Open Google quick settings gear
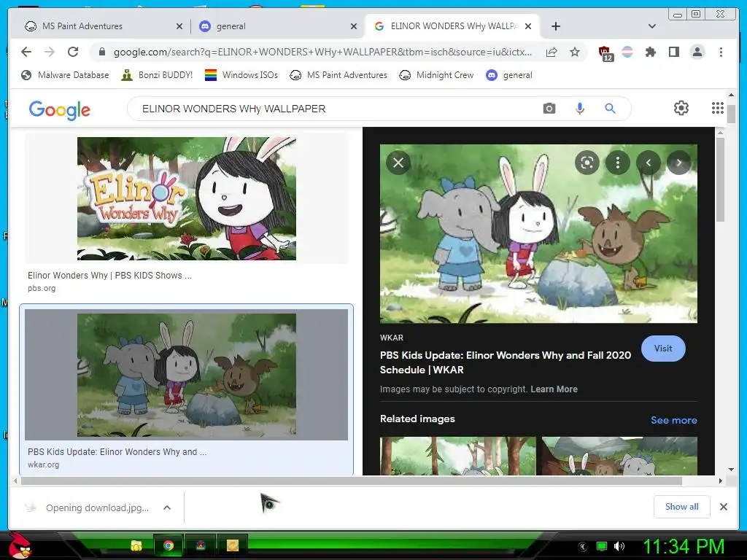 [681, 108]
